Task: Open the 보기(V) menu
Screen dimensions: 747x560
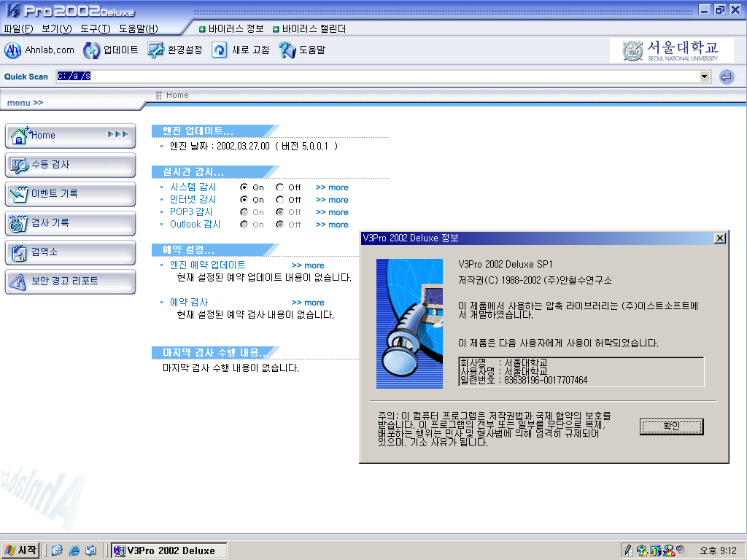Action: point(57,29)
